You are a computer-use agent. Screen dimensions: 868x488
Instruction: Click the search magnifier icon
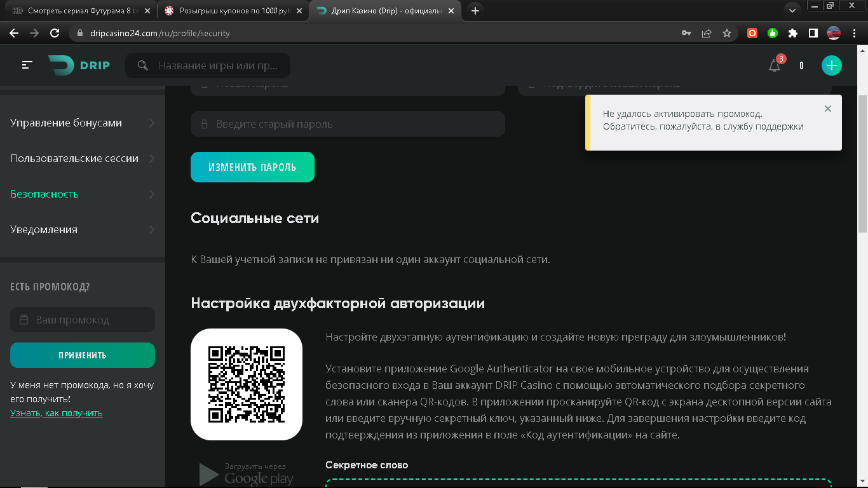coord(143,65)
